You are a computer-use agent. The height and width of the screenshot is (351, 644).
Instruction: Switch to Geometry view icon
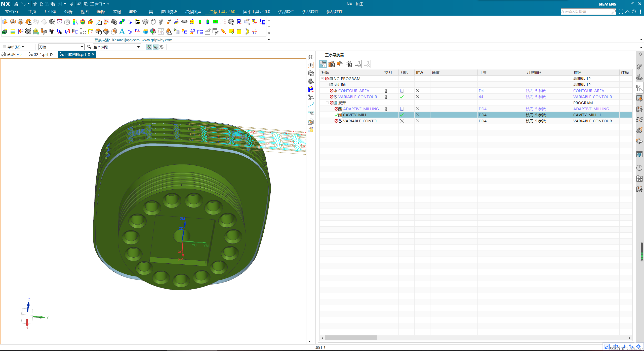tap(340, 64)
